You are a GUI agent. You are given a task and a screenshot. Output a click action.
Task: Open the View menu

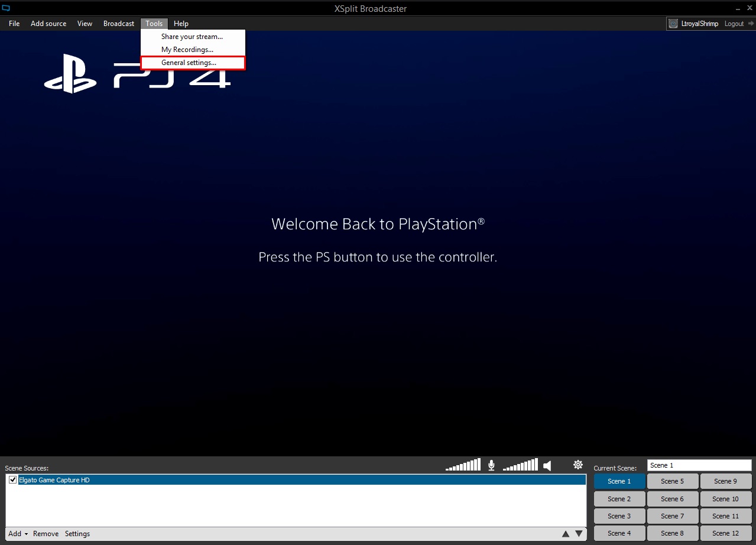click(x=85, y=24)
